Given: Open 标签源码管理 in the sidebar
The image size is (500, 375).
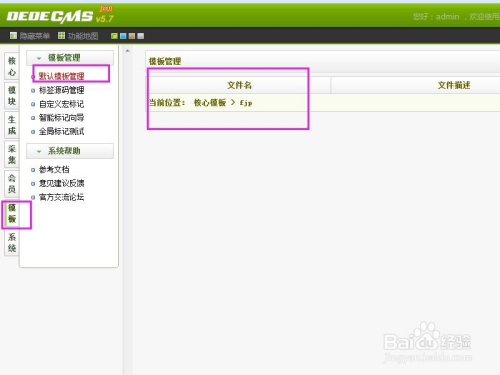Looking at the screenshot, I should [61, 90].
